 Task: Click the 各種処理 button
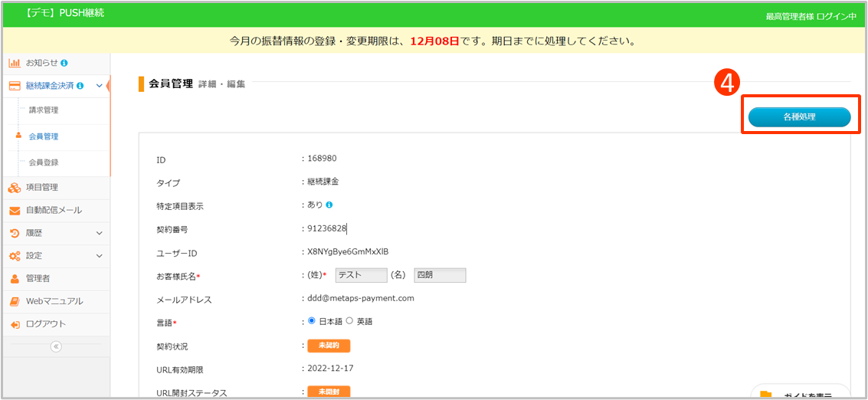click(x=799, y=117)
